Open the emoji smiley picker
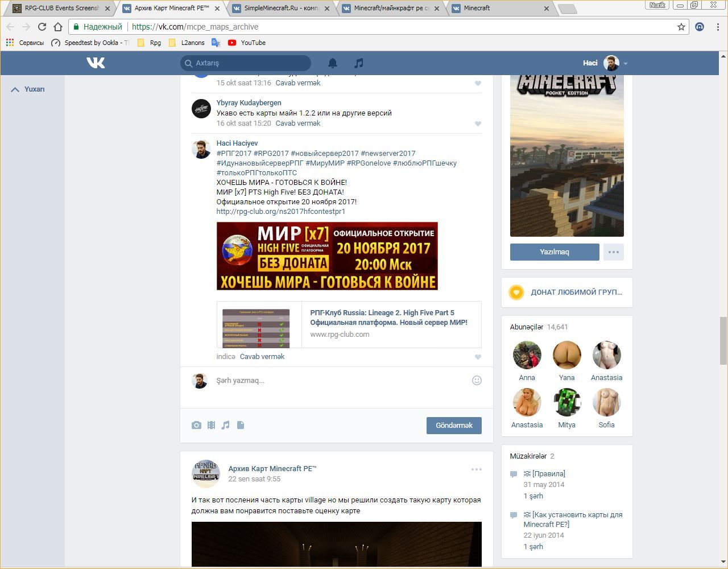Screen dimensions: 728x569 477,380
